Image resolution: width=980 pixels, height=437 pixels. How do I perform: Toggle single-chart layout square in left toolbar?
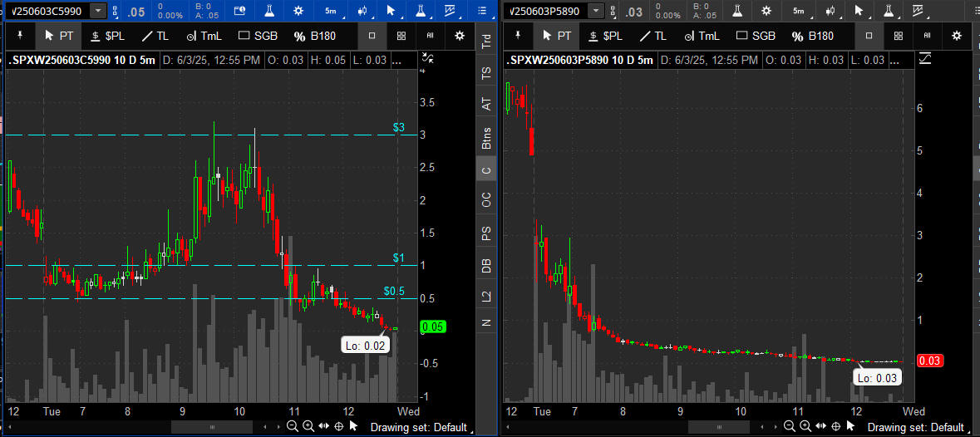click(372, 37)
